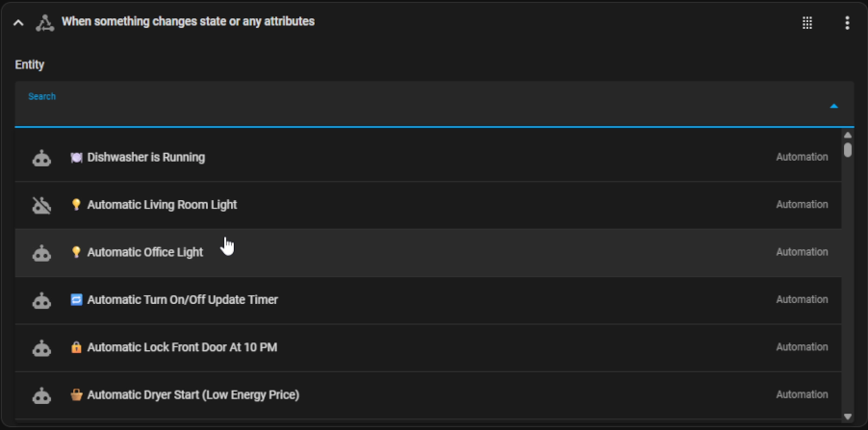This screenshot has width=868, height=430.
Task: Pick Automatic Turn On/Off Update Timer
Action: (x=428, y=300)
